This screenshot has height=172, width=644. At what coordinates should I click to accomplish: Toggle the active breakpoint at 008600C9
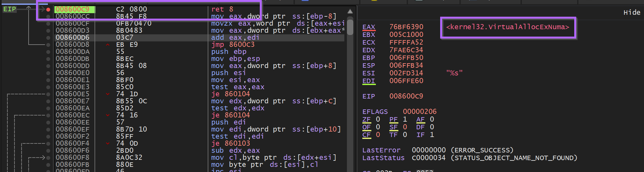point(48,9)
